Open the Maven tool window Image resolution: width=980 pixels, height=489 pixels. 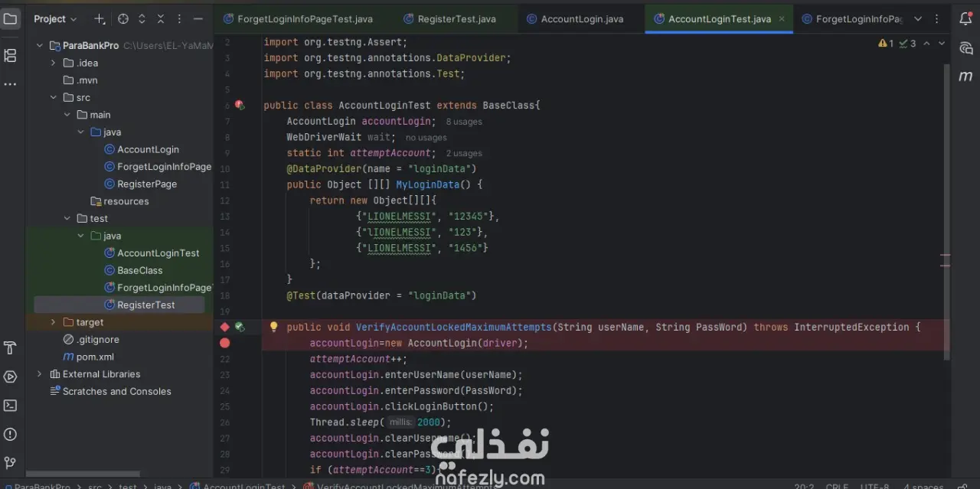click(x=965, y=76)
